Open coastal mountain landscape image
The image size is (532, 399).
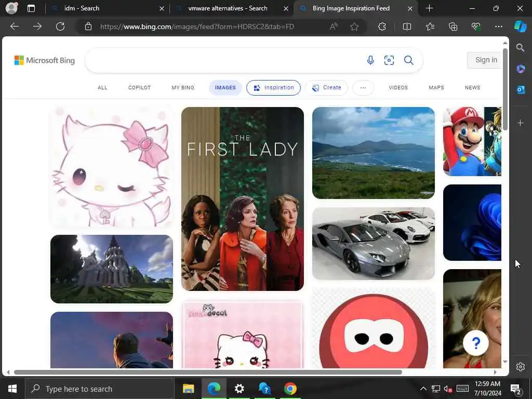click(x=373, y=153)
